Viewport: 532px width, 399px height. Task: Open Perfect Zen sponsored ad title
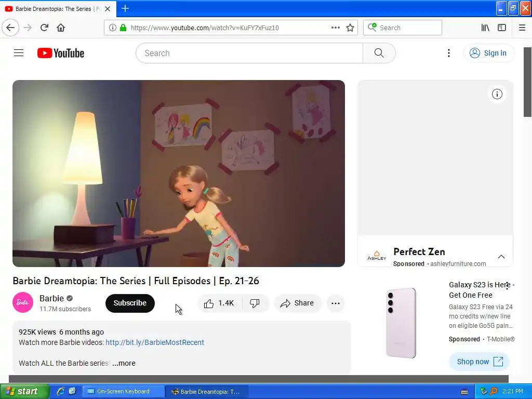[x=419, y=252]
